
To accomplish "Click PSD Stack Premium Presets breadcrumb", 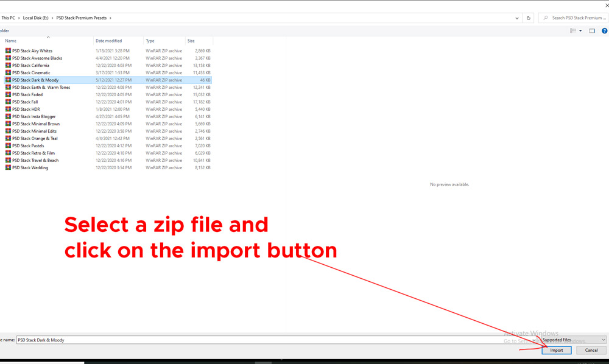I will [x=81, y=18].
